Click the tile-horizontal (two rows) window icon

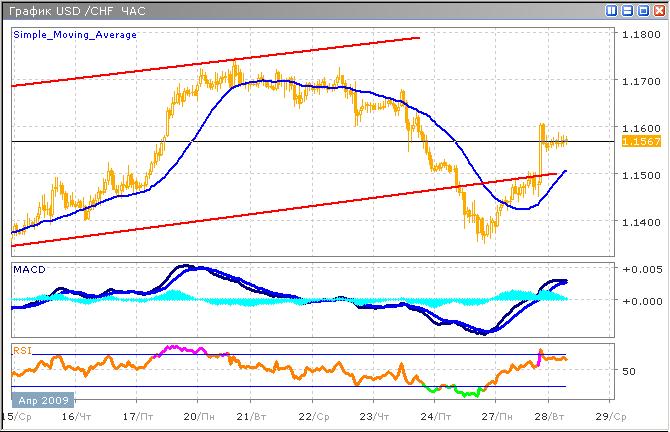[628, 10]
